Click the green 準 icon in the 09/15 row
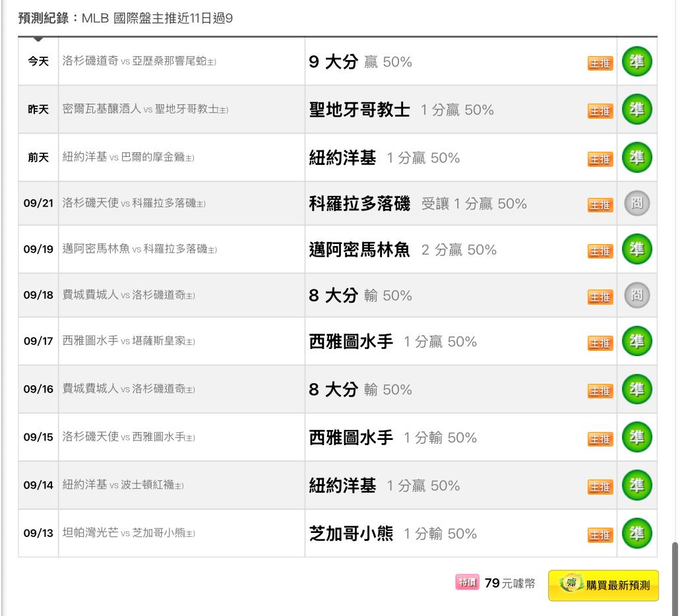 tap(637, 437)
